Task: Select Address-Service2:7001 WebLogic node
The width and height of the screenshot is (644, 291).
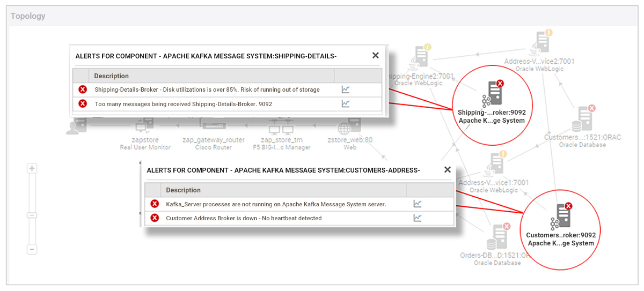Action: (x=541, y=43)
